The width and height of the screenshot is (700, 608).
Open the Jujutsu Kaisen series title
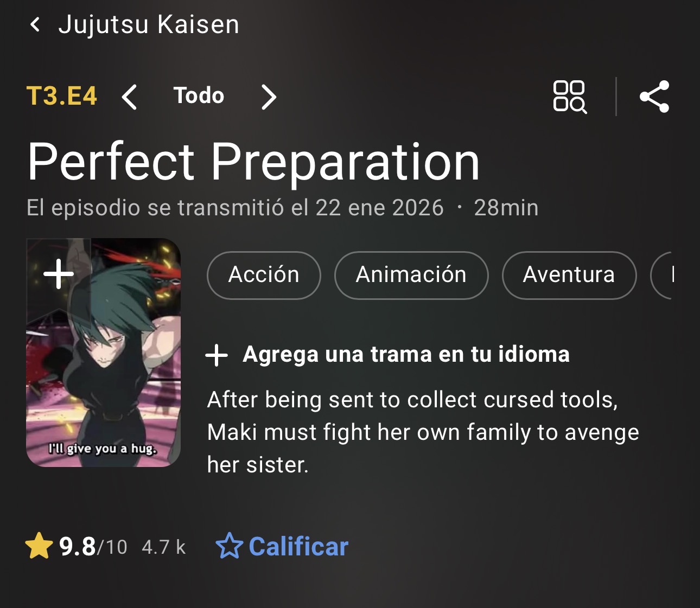[149, 24]
